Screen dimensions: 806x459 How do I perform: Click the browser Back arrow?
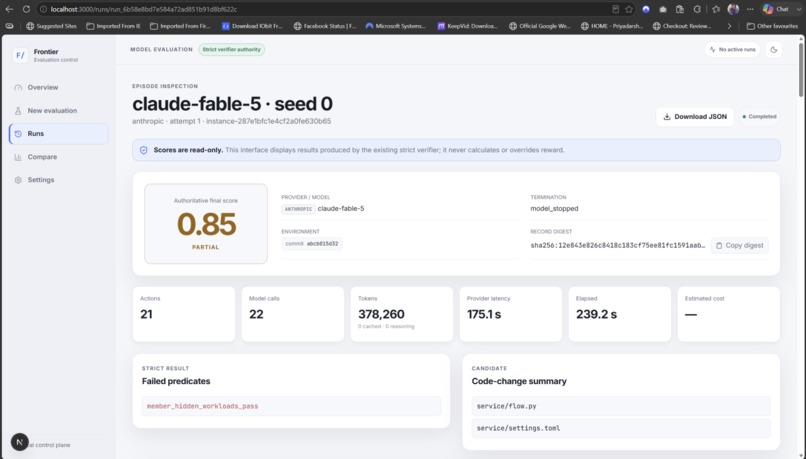(x=9, y=9)
